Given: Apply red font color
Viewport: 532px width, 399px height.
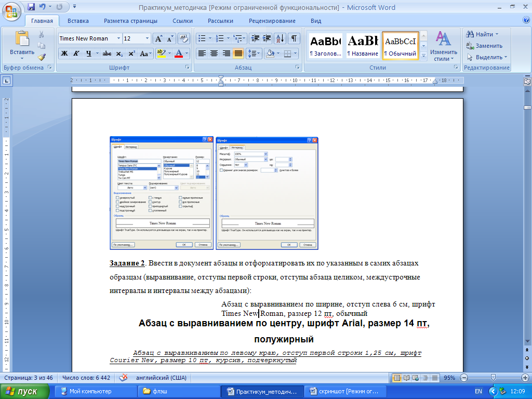Looking at the screenshot, I should [179, 54].
